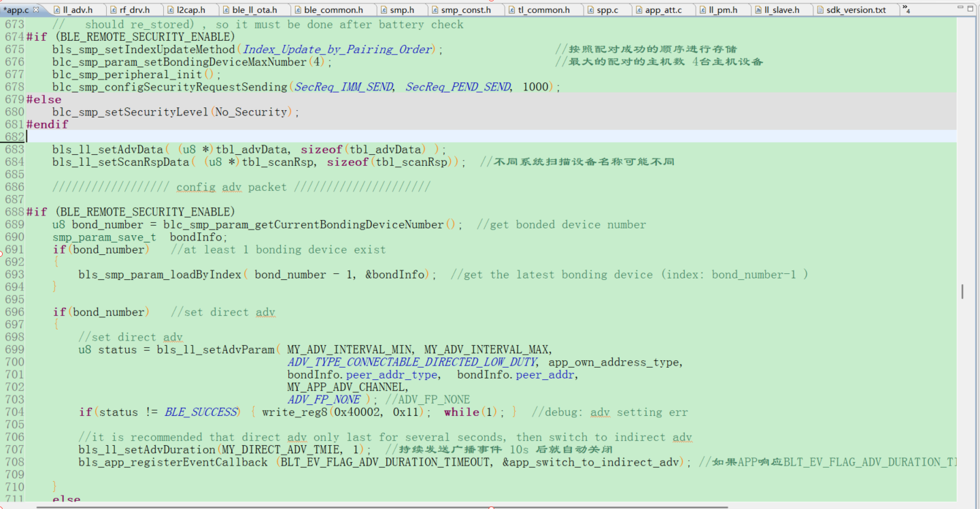Click the app_att.c file icon
Screen dimensions: 980x509
pos(639,10)
